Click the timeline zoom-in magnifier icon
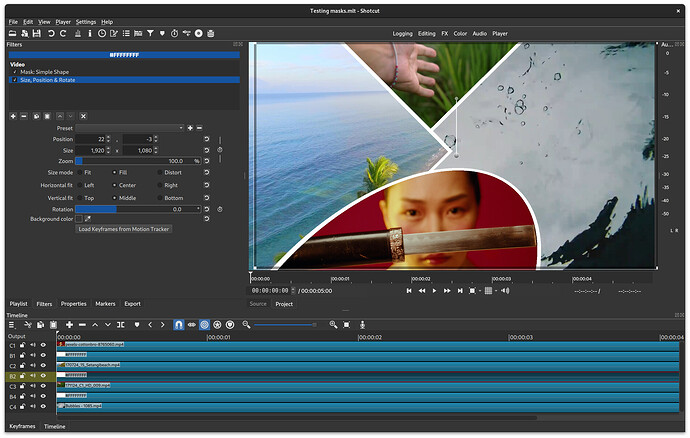690x438 pixels. click(x=333, y=325)
